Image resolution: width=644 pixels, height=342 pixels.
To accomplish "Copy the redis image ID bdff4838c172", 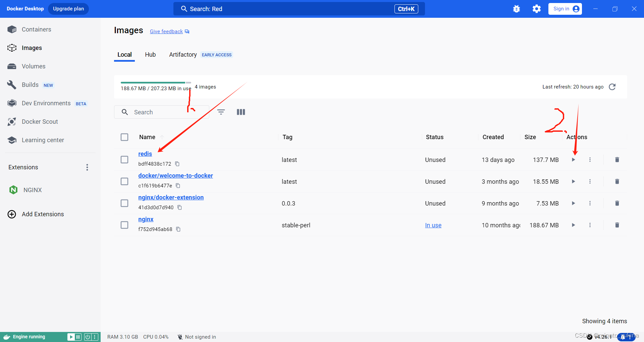I will click(177, 164).
